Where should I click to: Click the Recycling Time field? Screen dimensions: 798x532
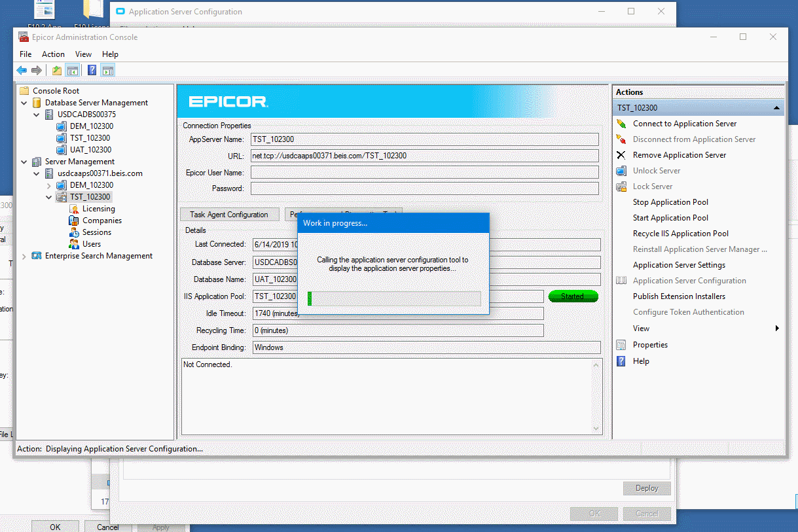click(397, 330)
